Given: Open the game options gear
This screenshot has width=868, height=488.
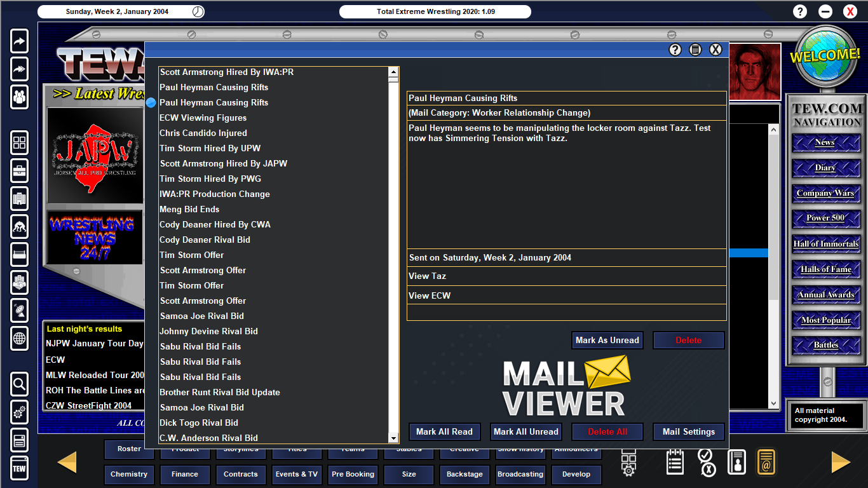Looking at the screenshot, I should click(19, 412).
